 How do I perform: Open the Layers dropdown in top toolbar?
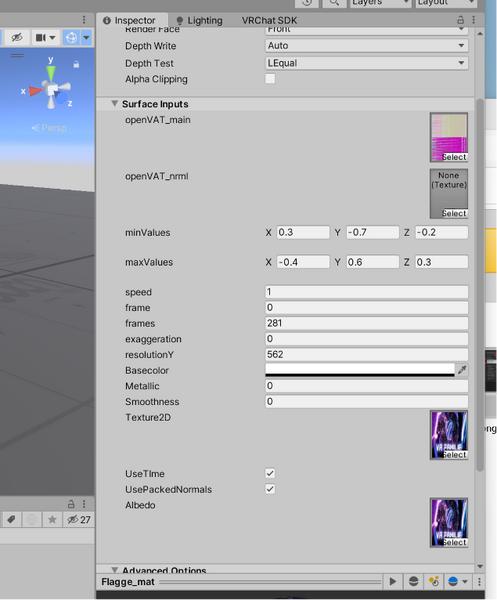tap(380, 3)
